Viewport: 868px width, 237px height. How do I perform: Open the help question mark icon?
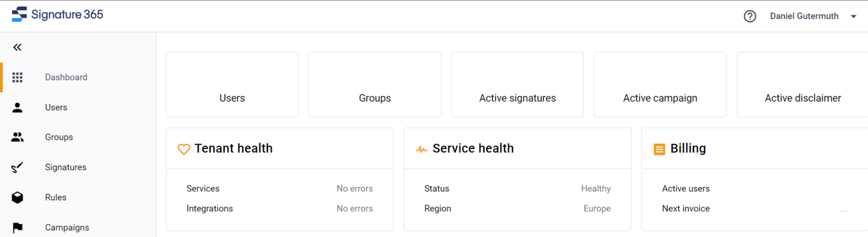click(750, 16)
